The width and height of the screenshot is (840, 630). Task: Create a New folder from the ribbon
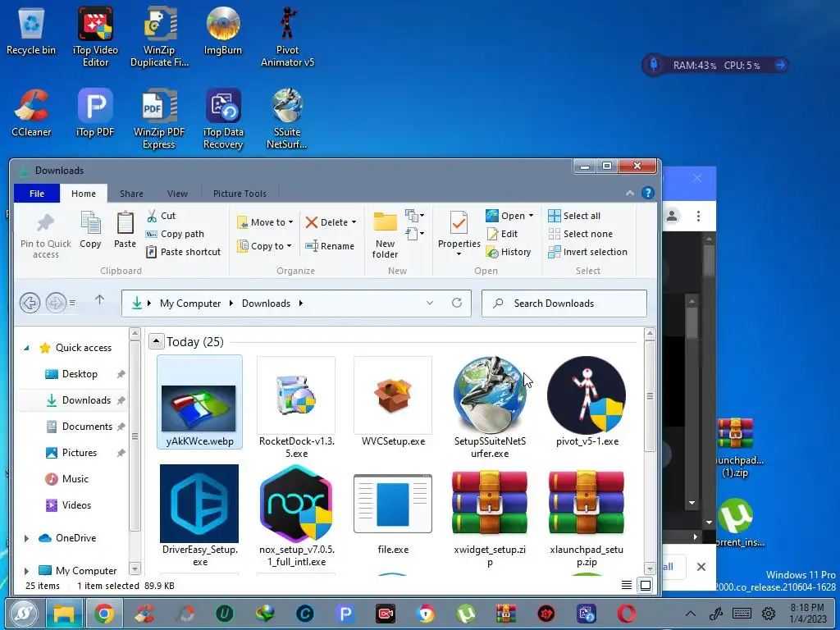coord(386,235)
